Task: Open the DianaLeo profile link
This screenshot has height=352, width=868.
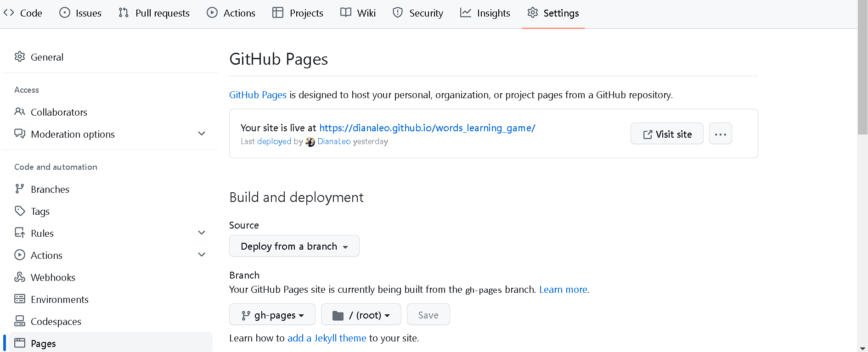Action: click(x=334, y=141)
